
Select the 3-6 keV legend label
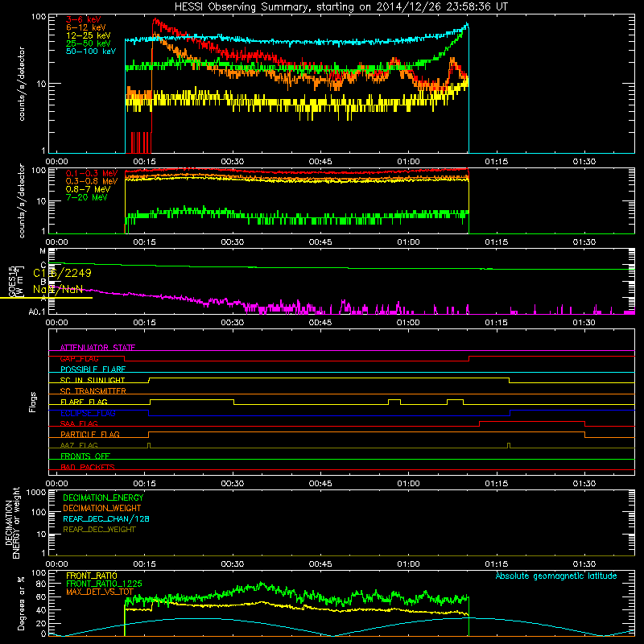[x=83, y=19]
